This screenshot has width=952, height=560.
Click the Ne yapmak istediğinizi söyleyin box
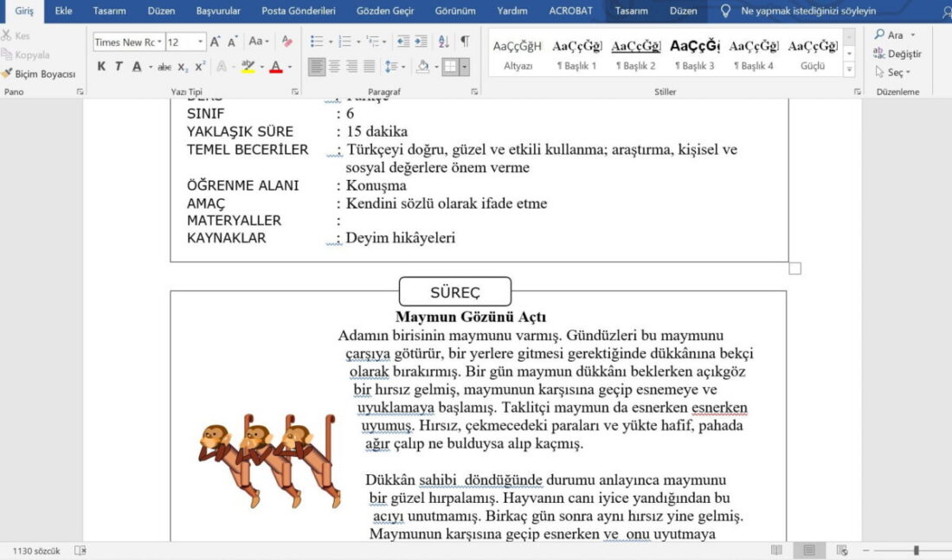point(807,10)
